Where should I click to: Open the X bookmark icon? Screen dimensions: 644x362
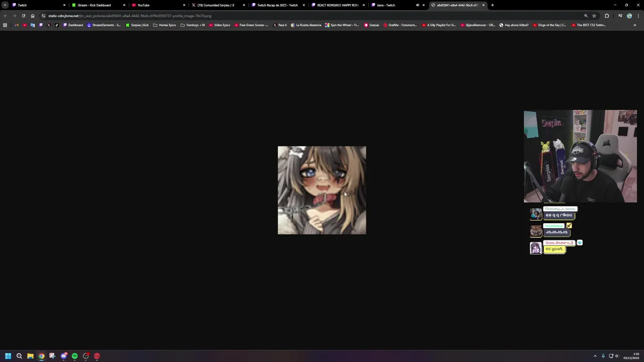(x=49, y=25)
